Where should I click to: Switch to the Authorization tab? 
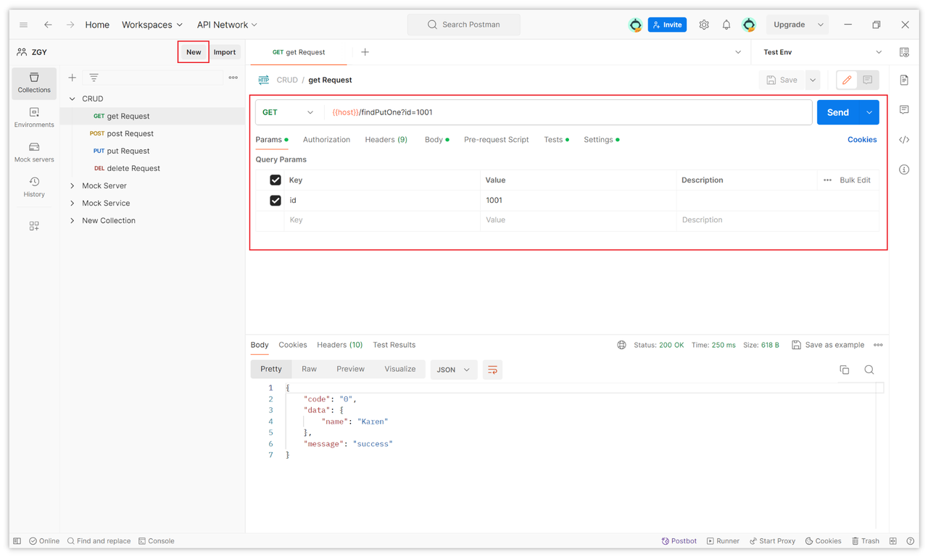326,140
